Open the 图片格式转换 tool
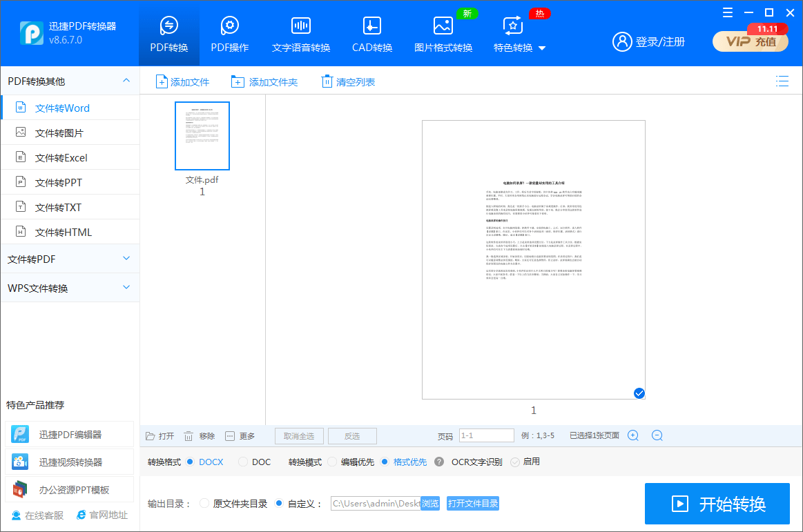Screen dimensions: 803x532 443,35
